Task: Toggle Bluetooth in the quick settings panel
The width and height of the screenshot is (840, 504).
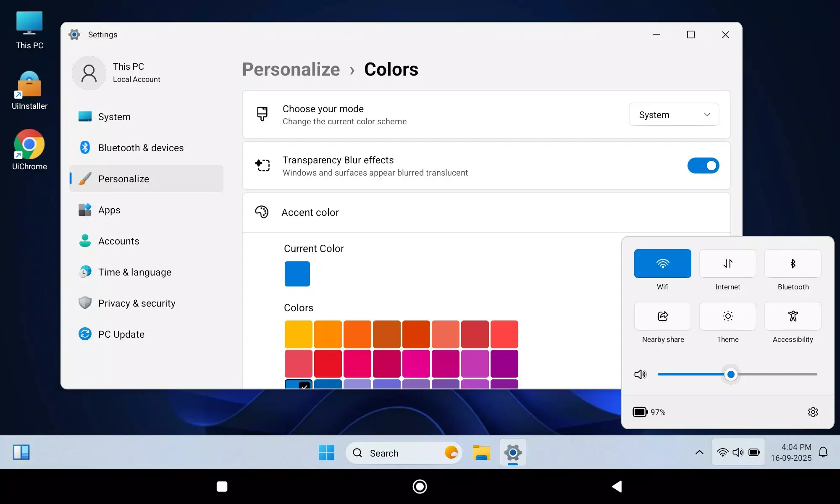Action: click(793, 263)
